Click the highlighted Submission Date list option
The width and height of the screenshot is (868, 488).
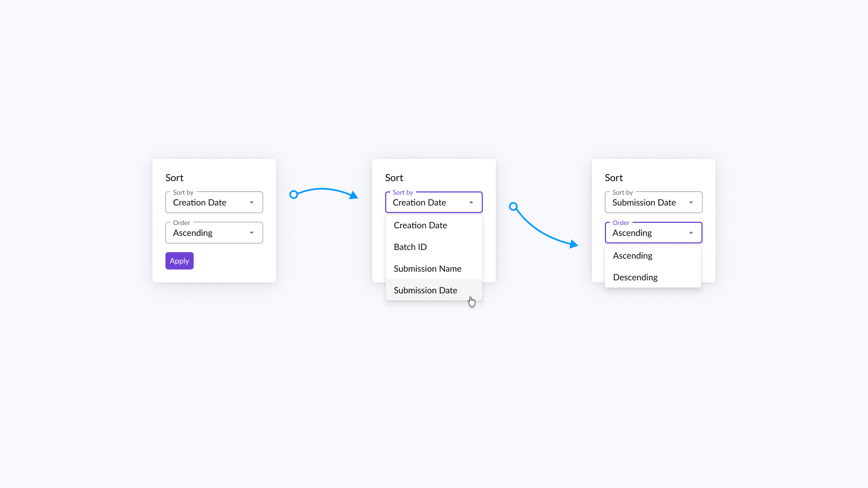(x=425, y=290)
